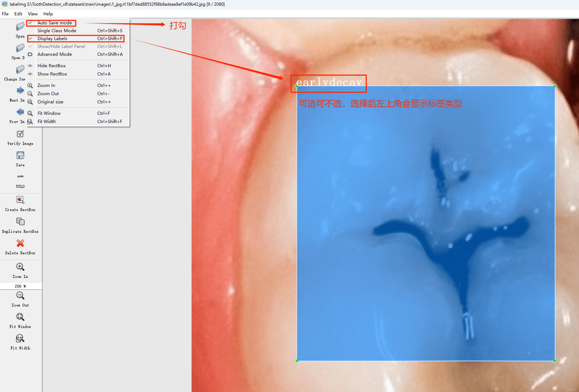Choose Show RectBox in the View menu

click(78, 74)
